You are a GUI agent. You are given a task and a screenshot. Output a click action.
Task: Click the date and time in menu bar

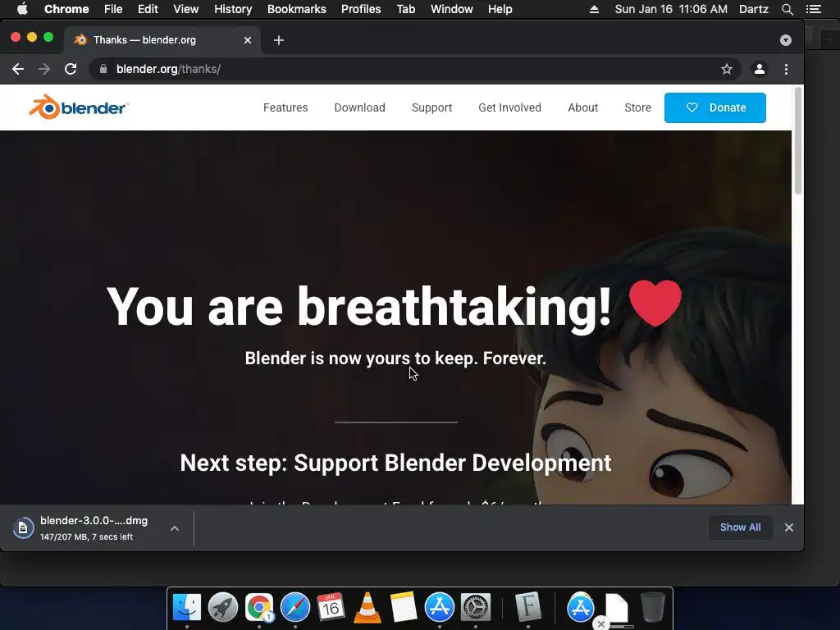pos(671,9)
